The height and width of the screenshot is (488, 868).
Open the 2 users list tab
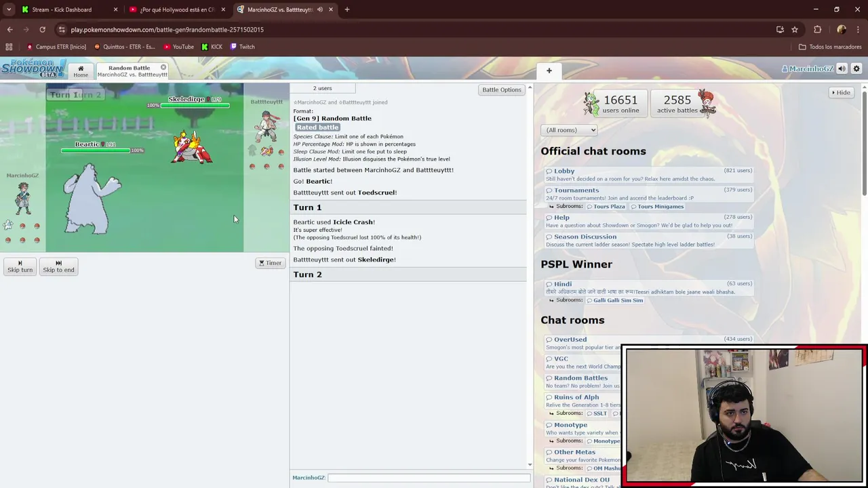(x=322, y=88)
